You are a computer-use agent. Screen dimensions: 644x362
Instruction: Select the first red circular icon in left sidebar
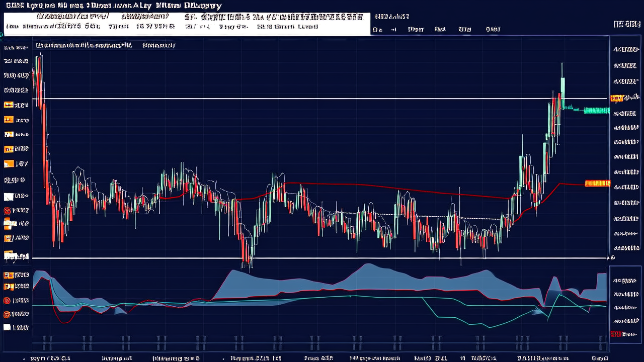(8, 211)
